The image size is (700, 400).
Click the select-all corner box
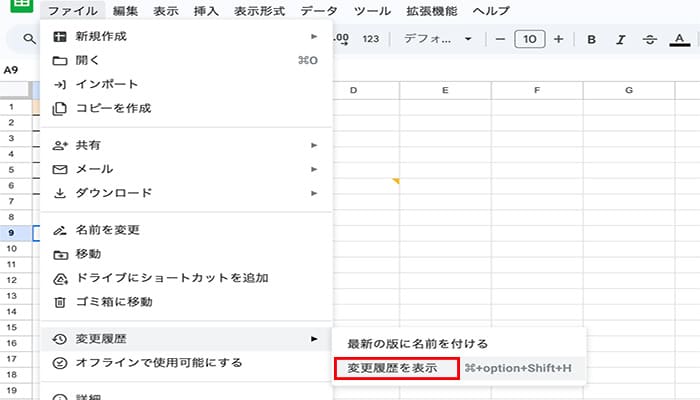(x=16, y=90)
